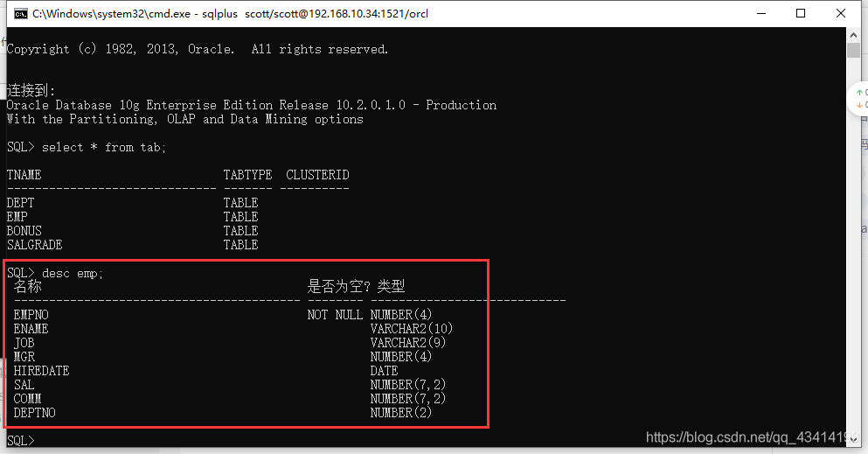
Task: Click the DEPT table name row
Action: pyautogui.click(x=20, y=203)
